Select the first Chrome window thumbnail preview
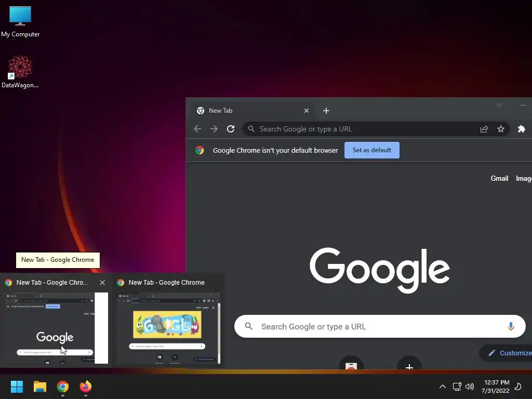 (x=56, y=328)
